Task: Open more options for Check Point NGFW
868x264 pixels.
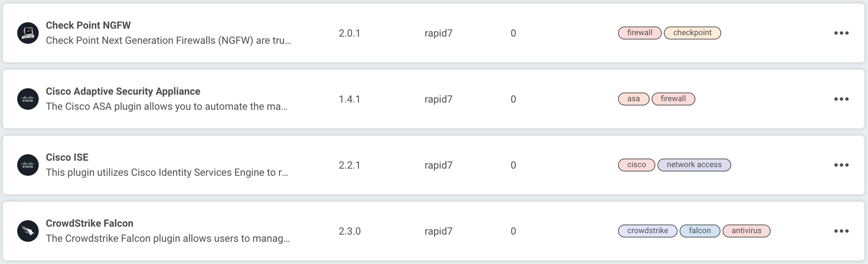Action: (x=841, y=33)
